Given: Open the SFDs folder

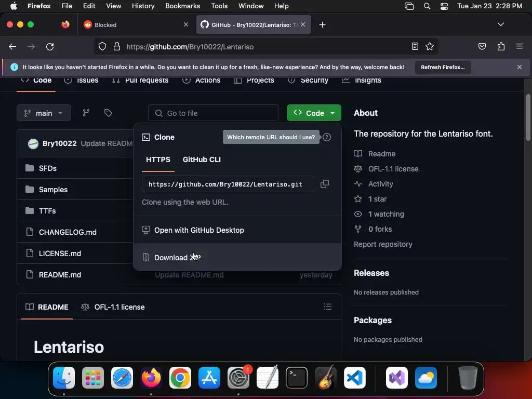Looking at the screenshot, I should coord(47,168).
